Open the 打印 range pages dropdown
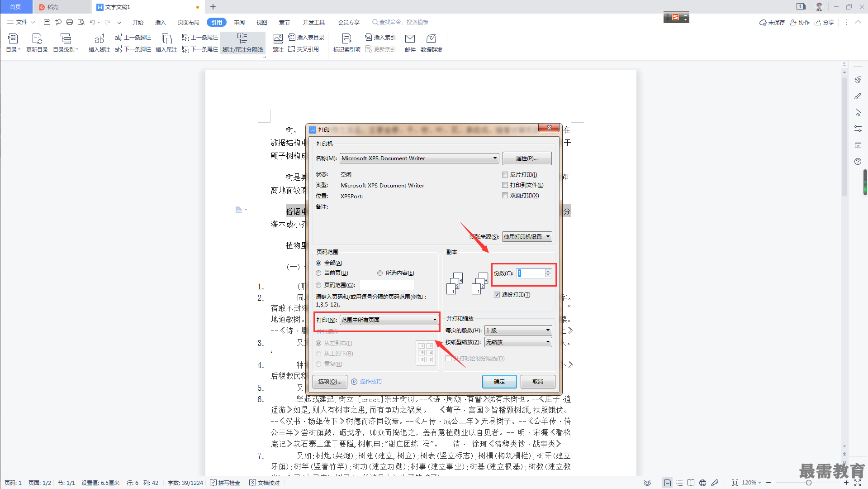Viewport: 868px width, 489px height. [x=389, y=320]
